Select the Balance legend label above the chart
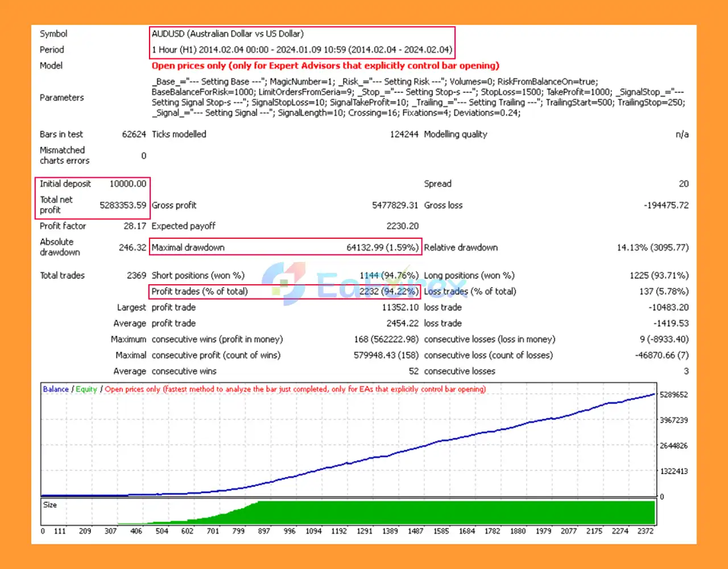This screenshot has width=728, height=569. pos(55,389)
